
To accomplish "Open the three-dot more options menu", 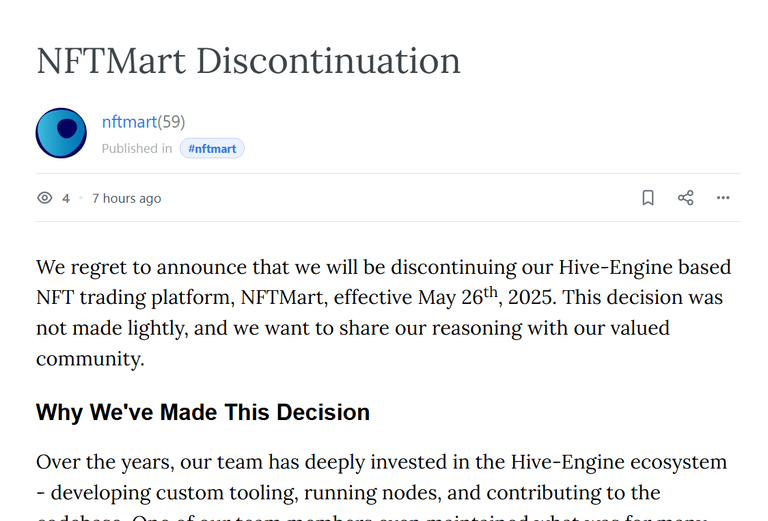I will pyautogui.click(x=723, y=198).
